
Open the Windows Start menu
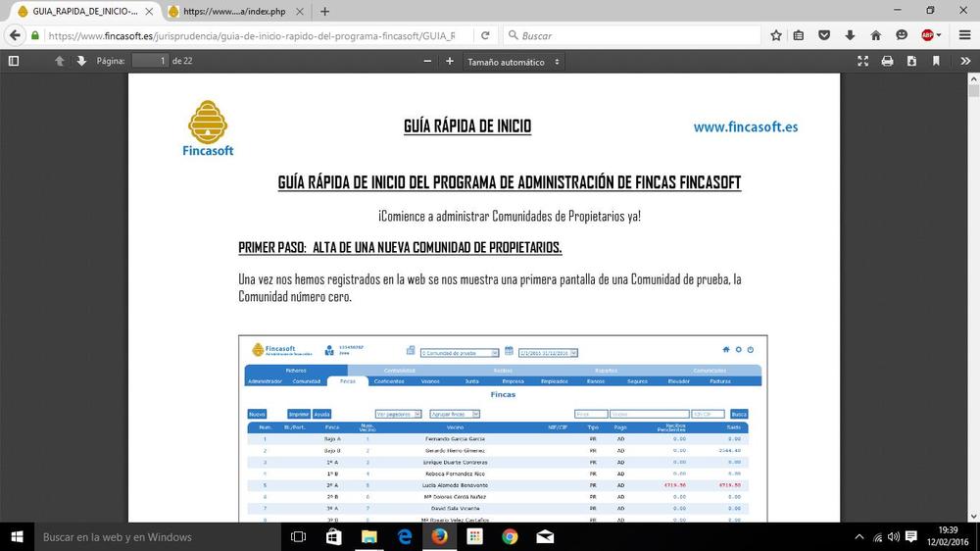pos(17,536)
